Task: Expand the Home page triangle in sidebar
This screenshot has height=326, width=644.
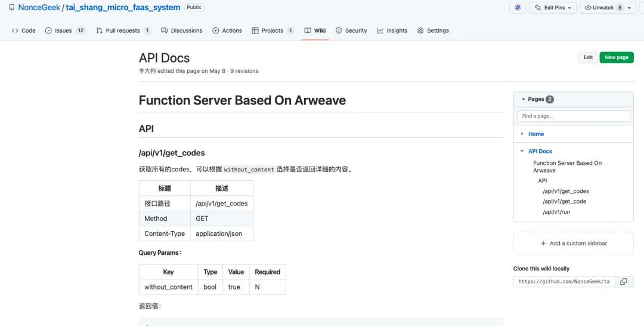Action: pyautogui.click(x=522, y=134)
